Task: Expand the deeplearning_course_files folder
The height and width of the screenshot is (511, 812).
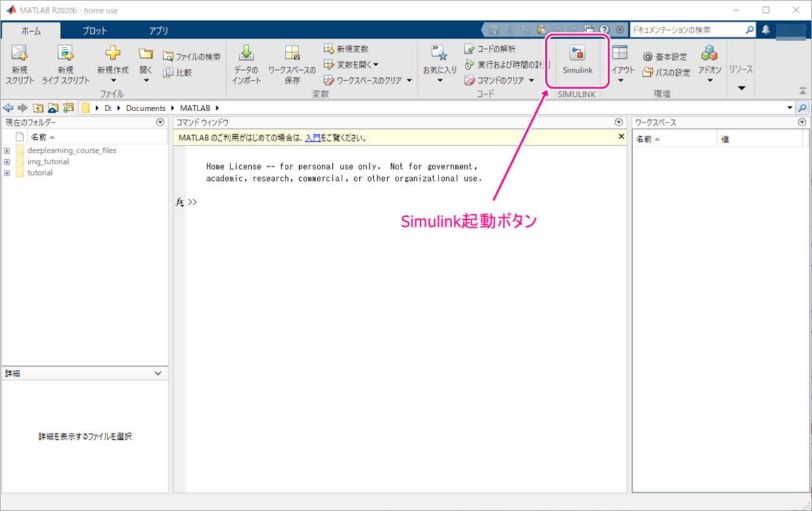Action: (7, 151)
